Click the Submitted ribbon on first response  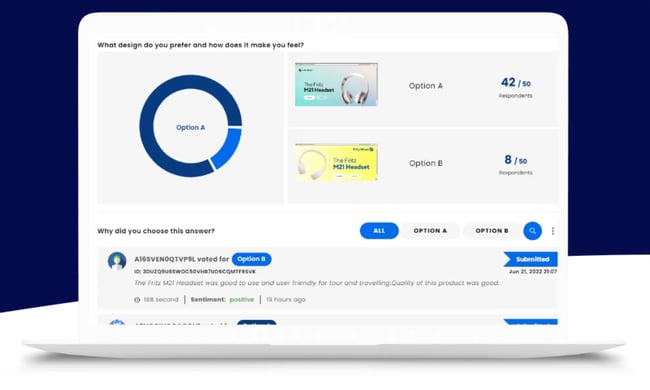tap(531, 259)
